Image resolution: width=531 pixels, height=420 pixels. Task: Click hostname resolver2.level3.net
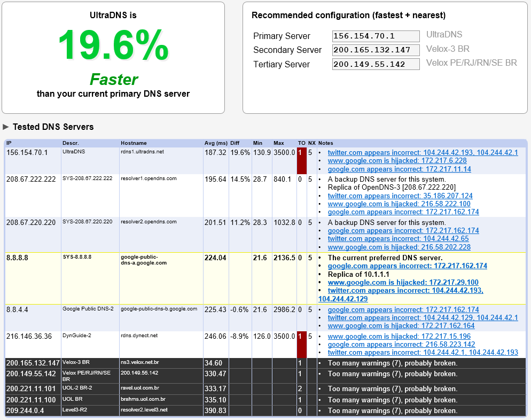[x=144, y=410]
